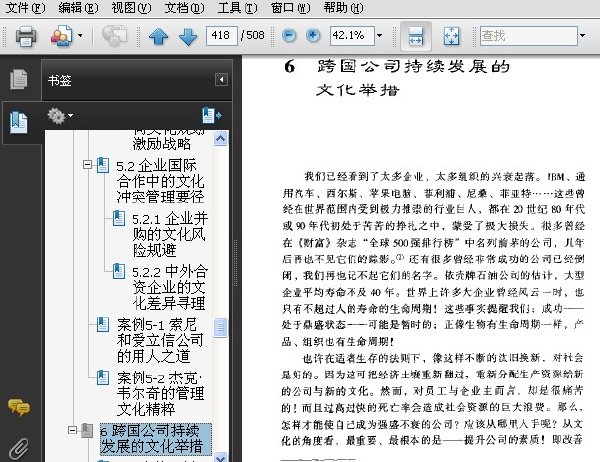This screenshot has height=462, width=600.
Task: Click the 查找 search field
Action: click(528, 36)
